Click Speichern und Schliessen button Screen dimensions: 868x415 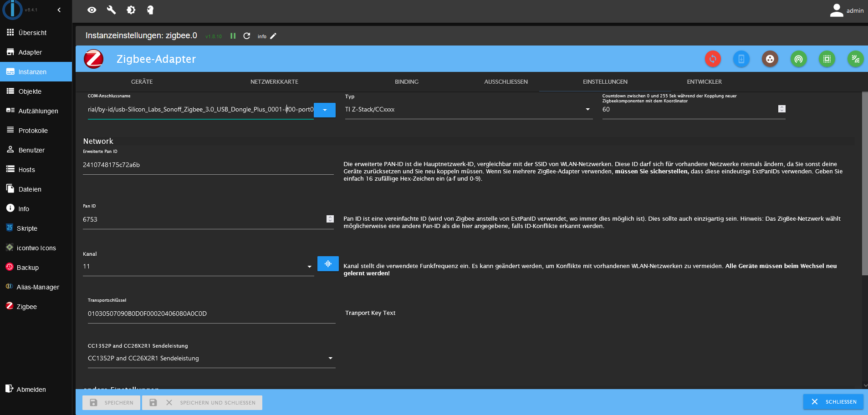(x=202, y=403)
